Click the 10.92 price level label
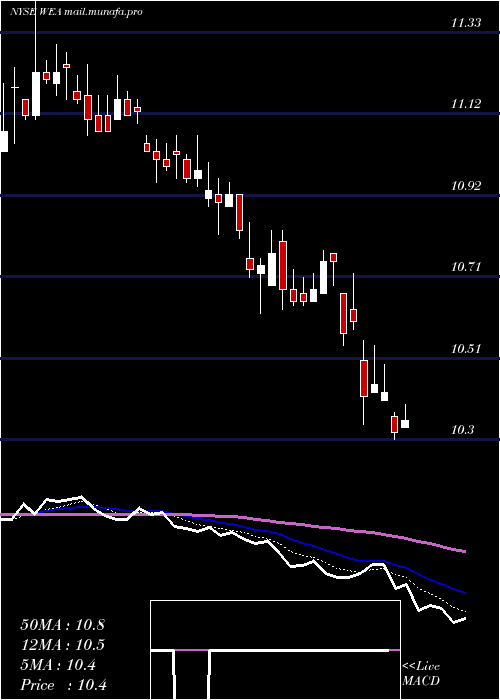 pos(466,186)
